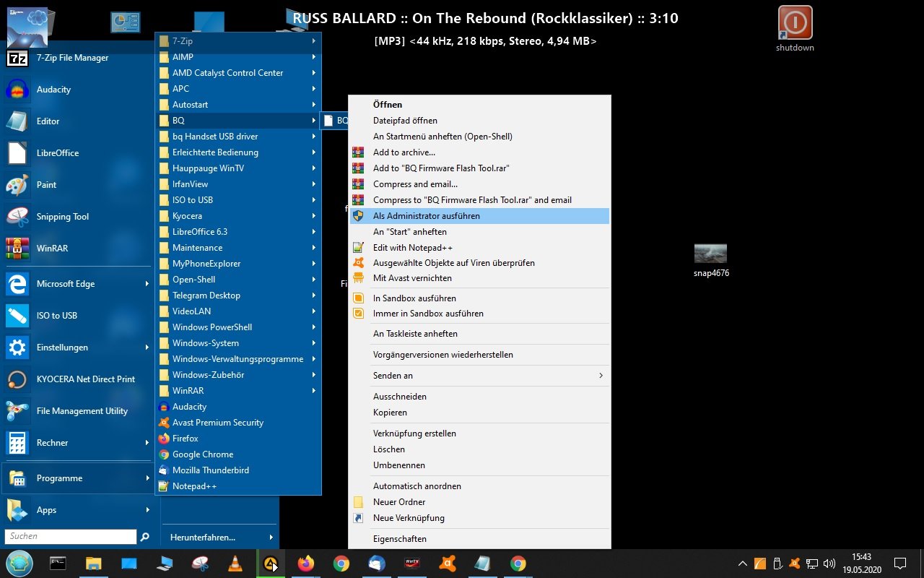Viewport: 924px width, 578px height.
Task: Open the Editor pinned app
Action: point(77,121)
